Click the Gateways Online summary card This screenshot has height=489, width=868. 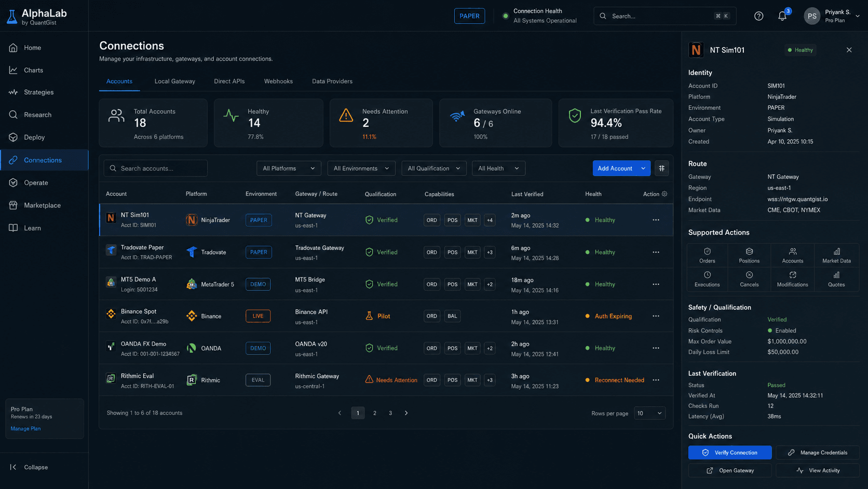click(496, 123)
